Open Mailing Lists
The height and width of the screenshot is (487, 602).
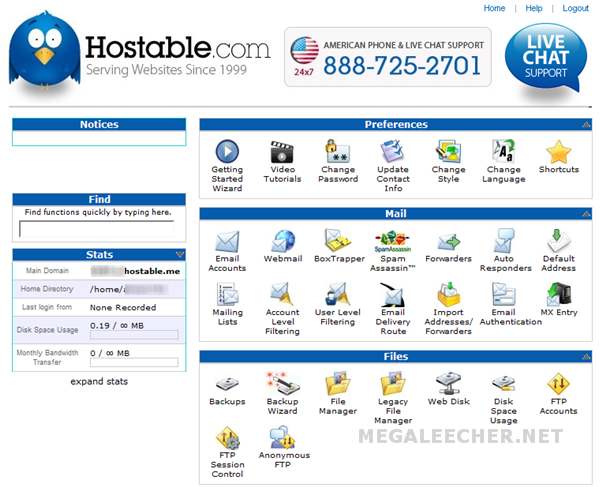(227, 304)
